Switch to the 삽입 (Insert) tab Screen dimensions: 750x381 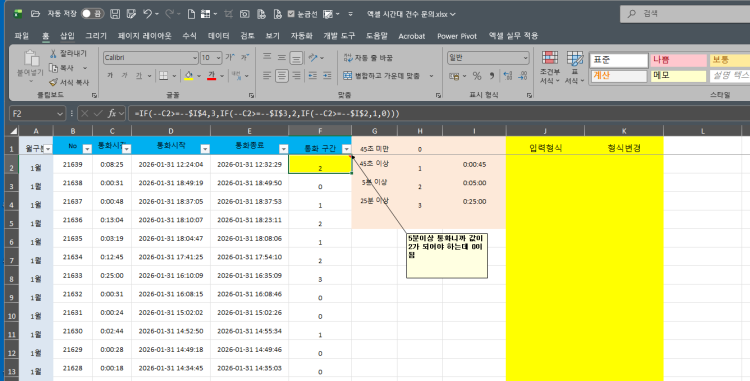pyautogui.click(x=67, y=36)
